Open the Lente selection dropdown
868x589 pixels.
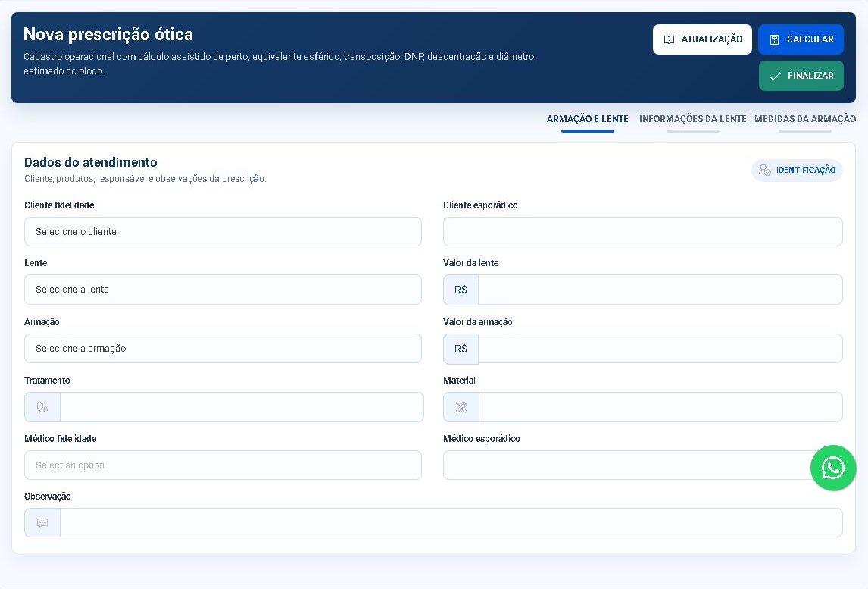223,290
